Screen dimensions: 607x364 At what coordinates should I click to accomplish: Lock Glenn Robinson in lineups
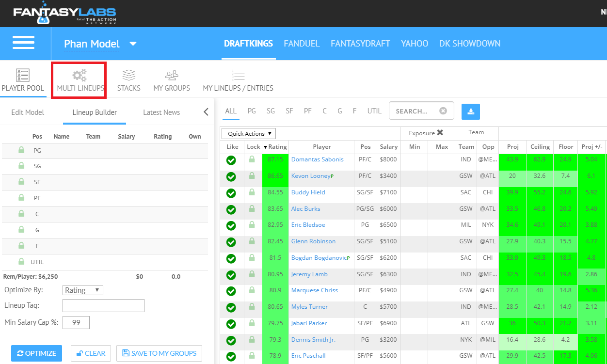tap(251, 241)
